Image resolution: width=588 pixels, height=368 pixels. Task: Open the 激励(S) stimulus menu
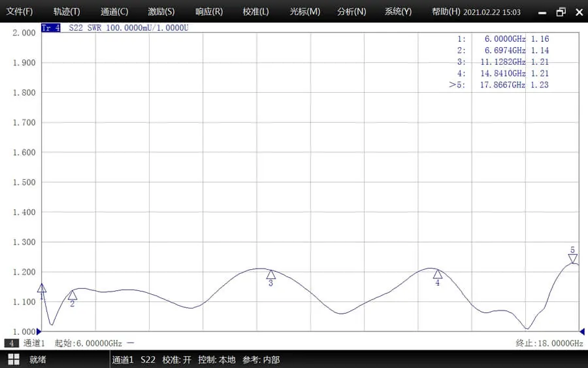pyautogui.click(x=161, y=12)
